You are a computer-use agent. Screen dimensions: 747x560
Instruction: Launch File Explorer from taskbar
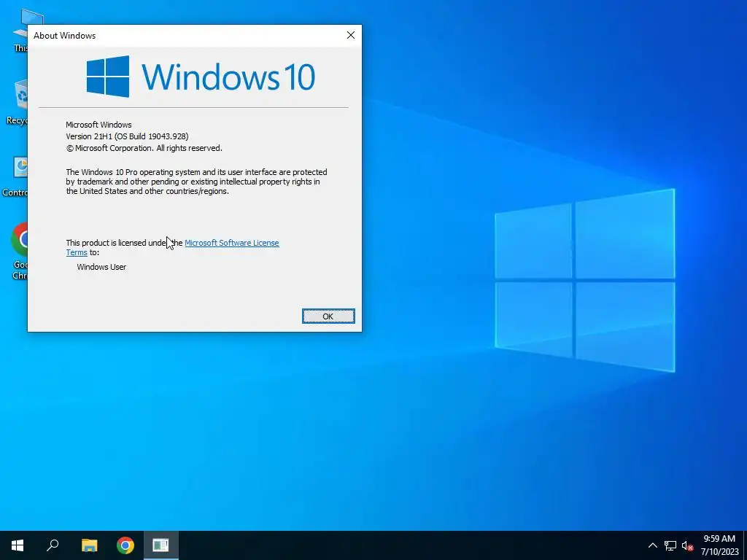[89, 545]
